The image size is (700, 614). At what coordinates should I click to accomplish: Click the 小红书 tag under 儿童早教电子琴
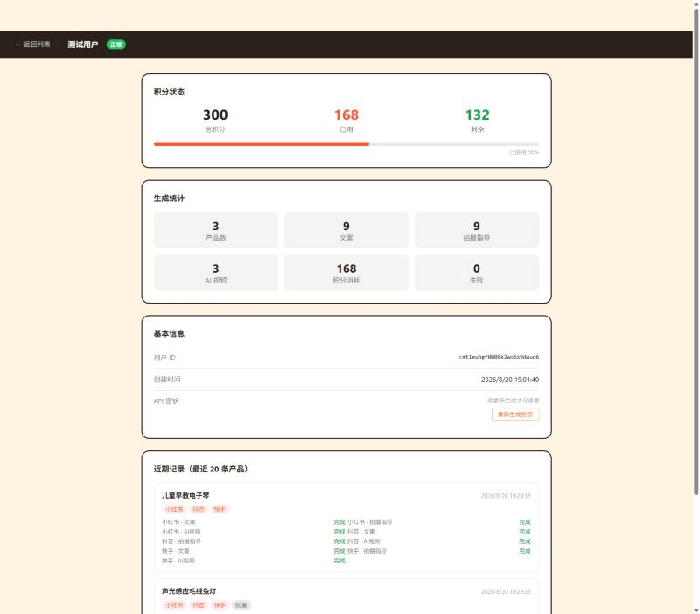[174, 510]
